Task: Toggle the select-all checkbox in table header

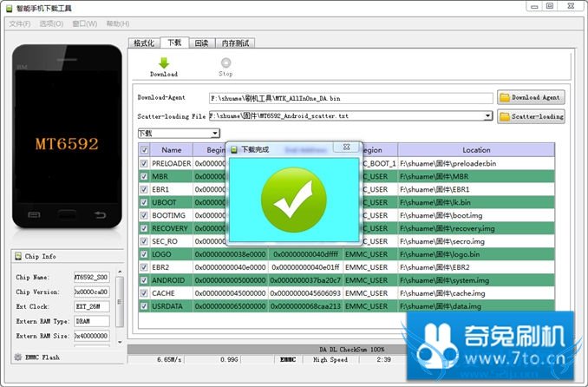Action: click(144, 150)
